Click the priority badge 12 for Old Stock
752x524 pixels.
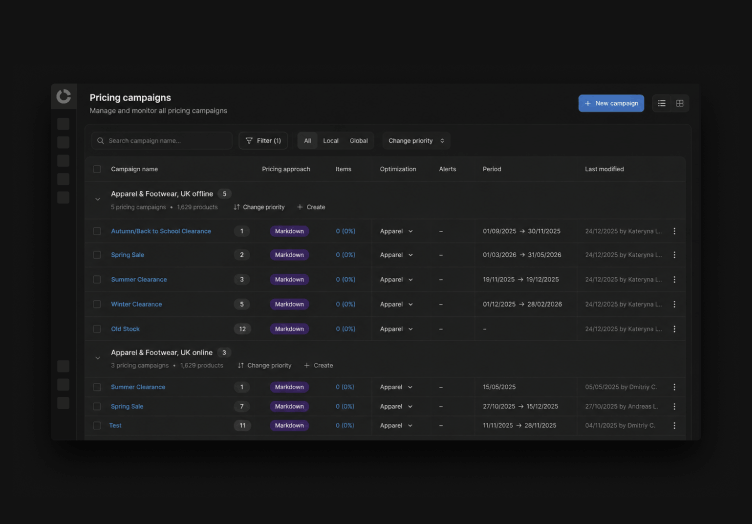pyautogui.click(x=242, y=329)
